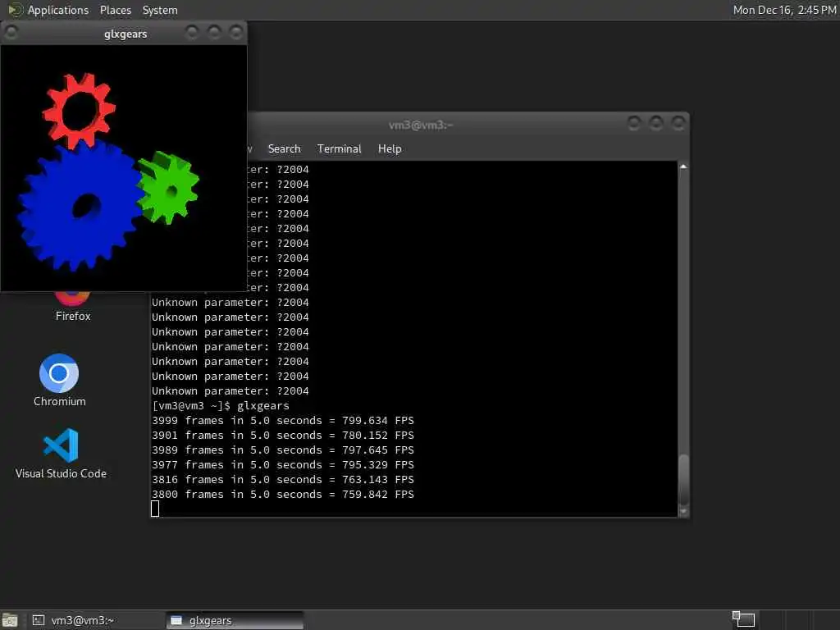840x630 pixels.
Task: Click the line reading 795.329 FPS
Action: 283,464
